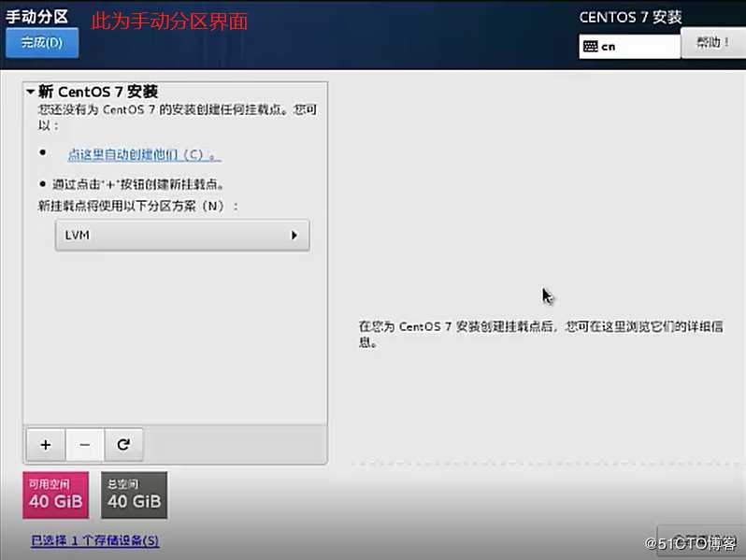Viewport: 746px width, 560px height.
Task: Click the reload storage configuration icon
Action: click(123, 445)
